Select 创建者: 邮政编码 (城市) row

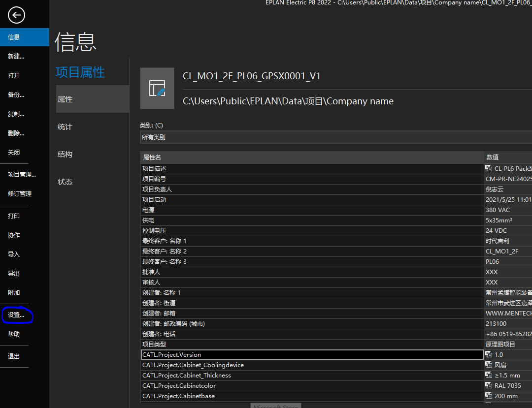pos(312,324)
